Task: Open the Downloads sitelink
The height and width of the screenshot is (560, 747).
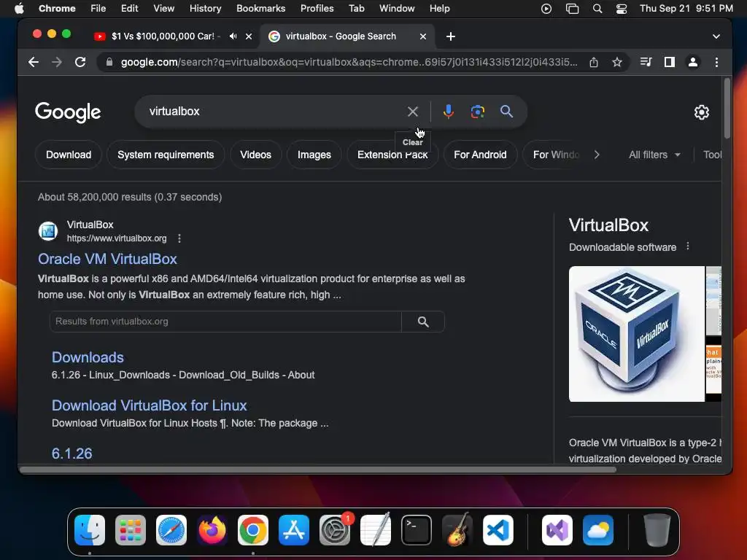Action: coord(88,357)
